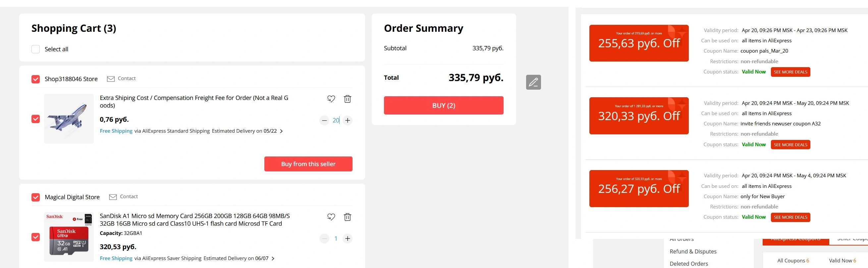The image size is (868, 268).
Task: Click the gray pencil edit icon
Action: pyautogui.click(x=533, y=82)
